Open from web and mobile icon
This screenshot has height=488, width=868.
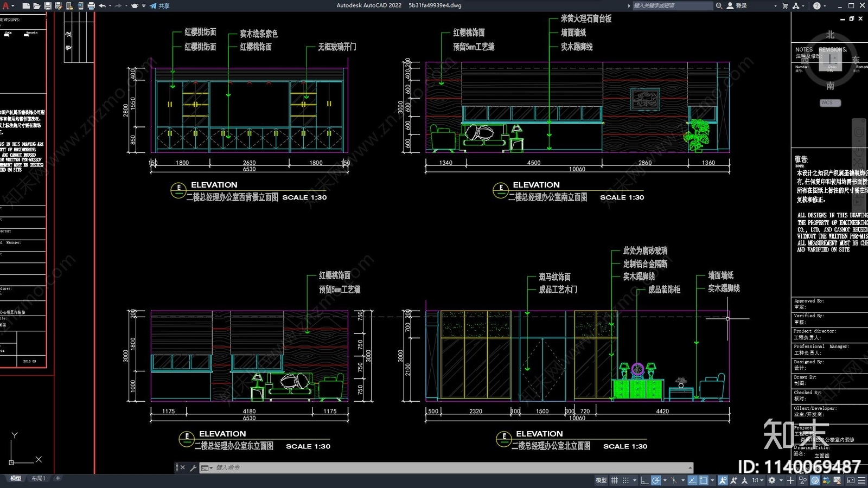[69, 5]
